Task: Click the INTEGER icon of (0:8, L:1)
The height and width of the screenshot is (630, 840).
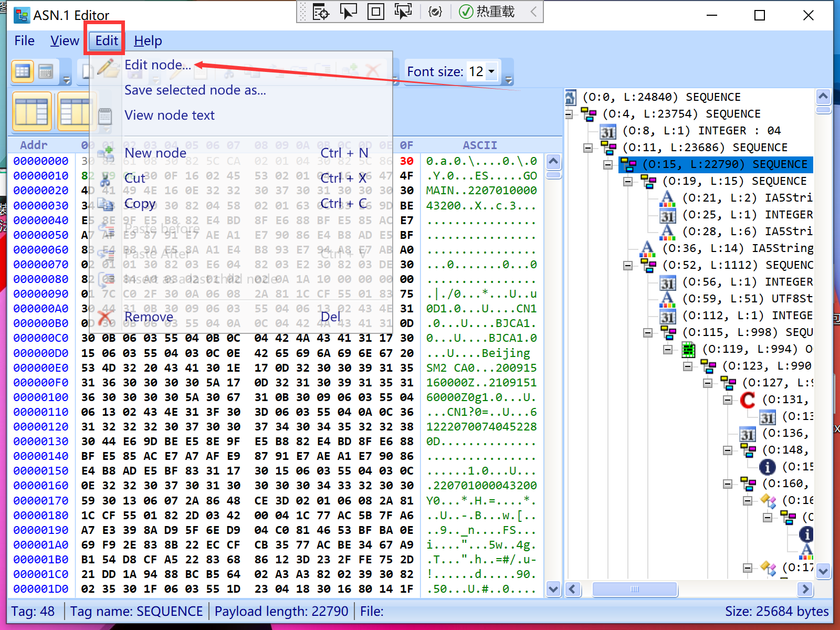Action: click(x=608, y=131)
